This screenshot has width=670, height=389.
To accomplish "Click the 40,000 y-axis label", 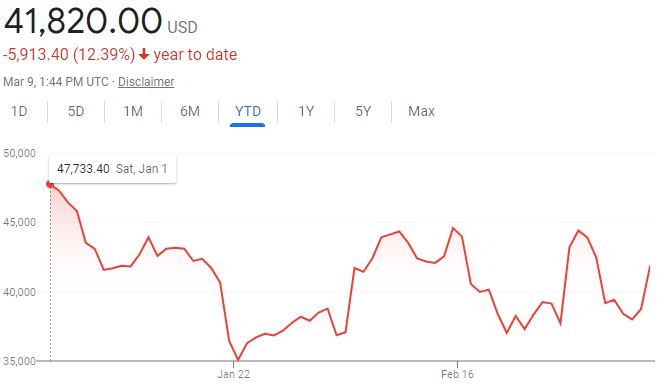I will coord(19,292).
